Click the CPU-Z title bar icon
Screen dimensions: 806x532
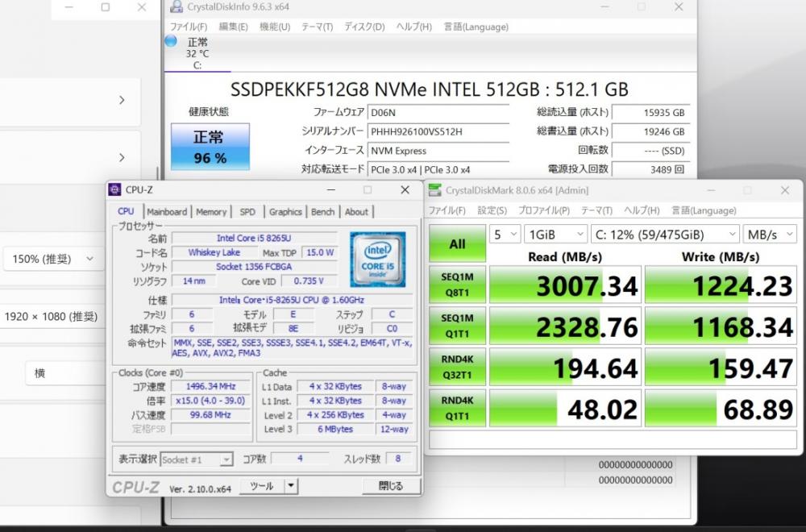coord(114,189)
